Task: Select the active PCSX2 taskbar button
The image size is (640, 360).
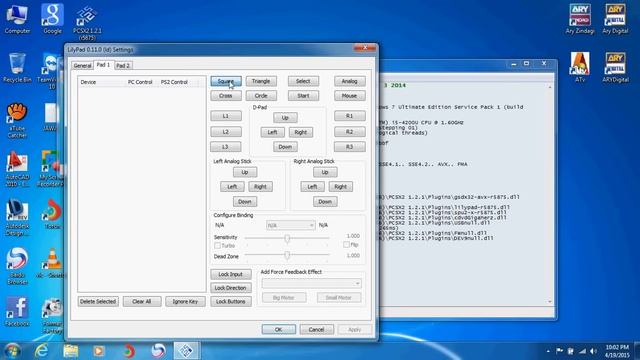Action: (186, 351)
